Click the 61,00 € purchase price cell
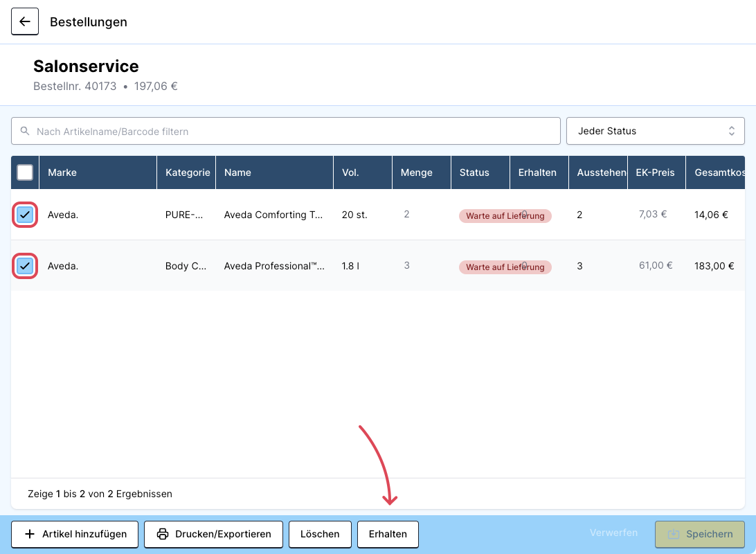The width and height of the screenshot is (756, 554). 656,265
